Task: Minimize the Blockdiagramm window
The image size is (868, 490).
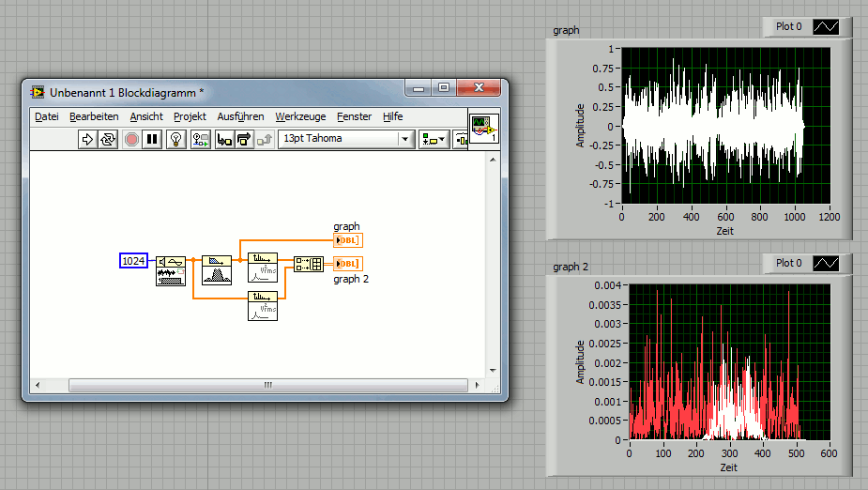Action: (419, 87)
